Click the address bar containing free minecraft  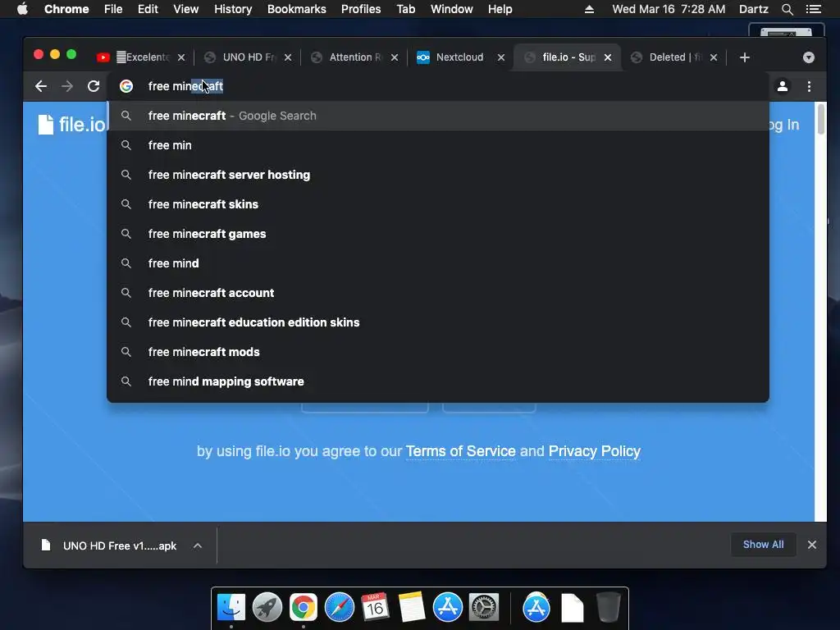click(x=438, y=86)
